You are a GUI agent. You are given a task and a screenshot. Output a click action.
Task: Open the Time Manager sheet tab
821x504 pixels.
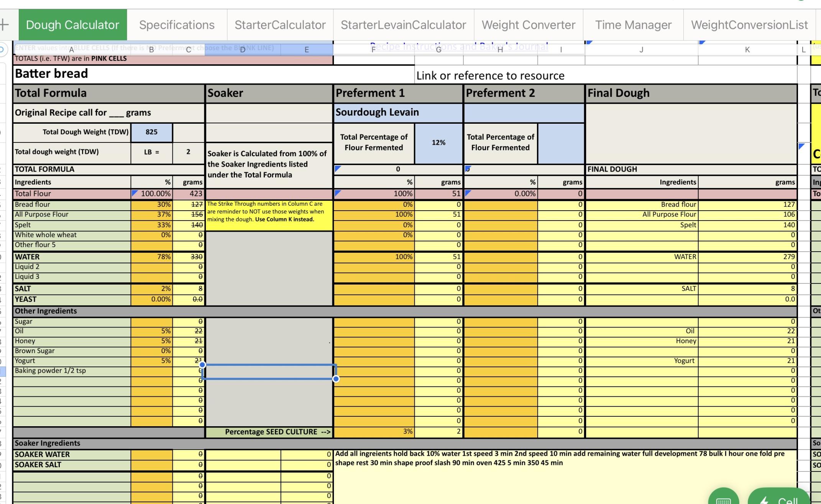click(x=633, y=25)
